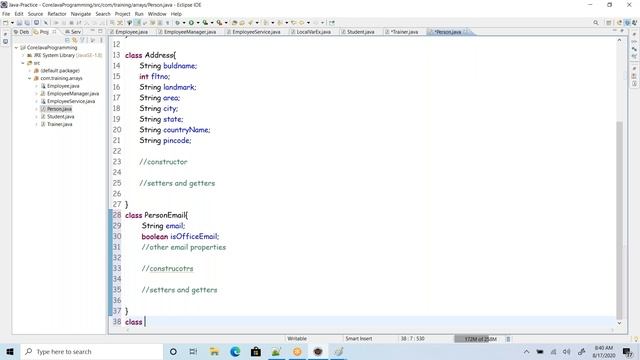Viewport: 640px width, 360px height.
Task: Click the toolbar Search magnifier icon
Action: point(596,23)
